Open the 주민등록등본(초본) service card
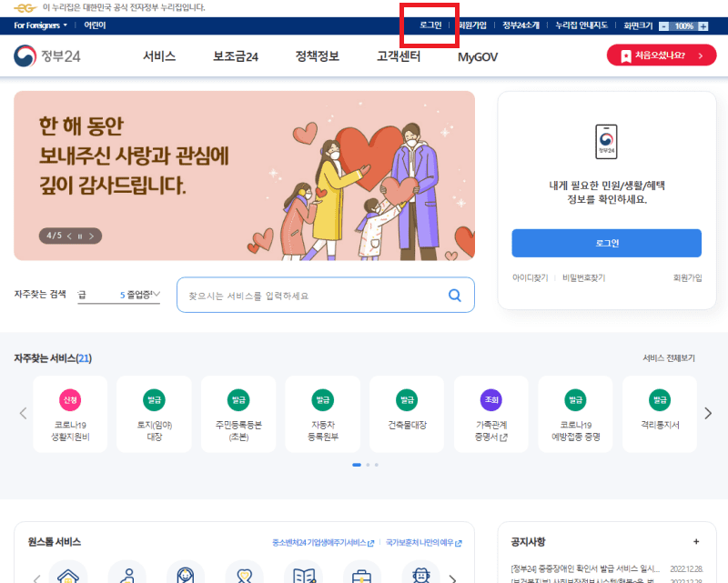 [238, 414]
